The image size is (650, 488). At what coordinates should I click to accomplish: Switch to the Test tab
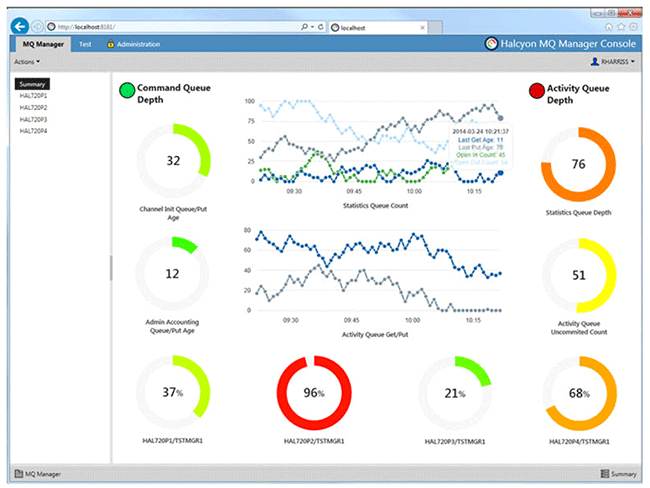tap(85, 44)
